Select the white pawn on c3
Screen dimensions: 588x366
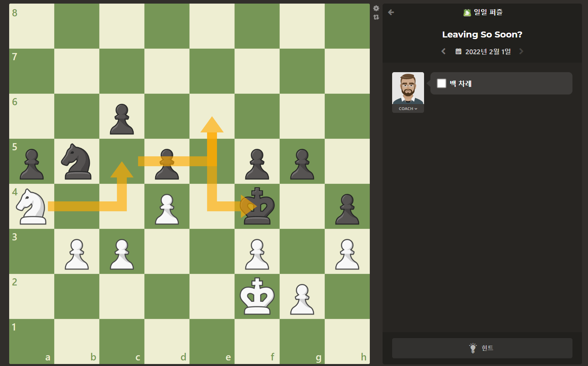(122, 254)
